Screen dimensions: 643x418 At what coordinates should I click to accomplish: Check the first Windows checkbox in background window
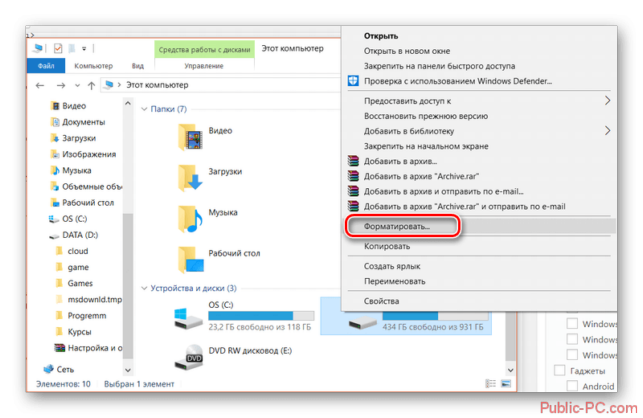coord(572,324)
